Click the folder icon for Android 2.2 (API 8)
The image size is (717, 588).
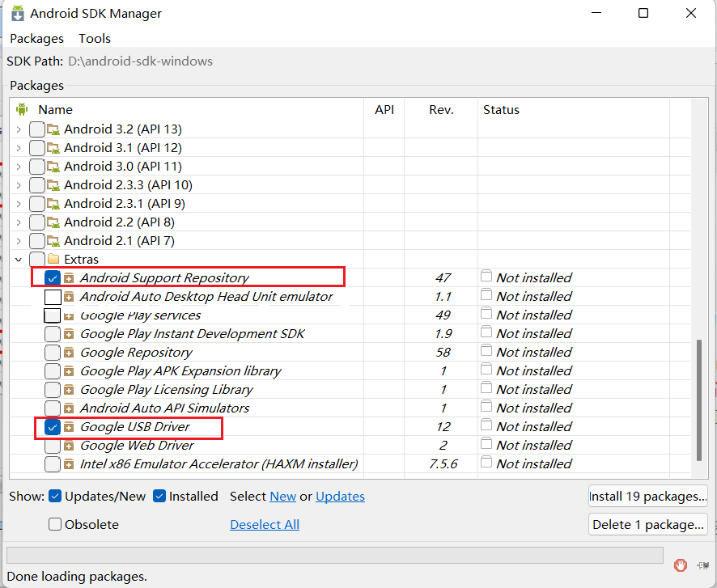(x=53, y=222)
